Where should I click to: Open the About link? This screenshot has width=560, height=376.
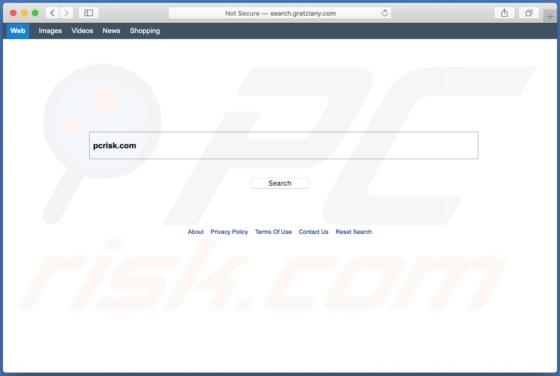[196, 232]
